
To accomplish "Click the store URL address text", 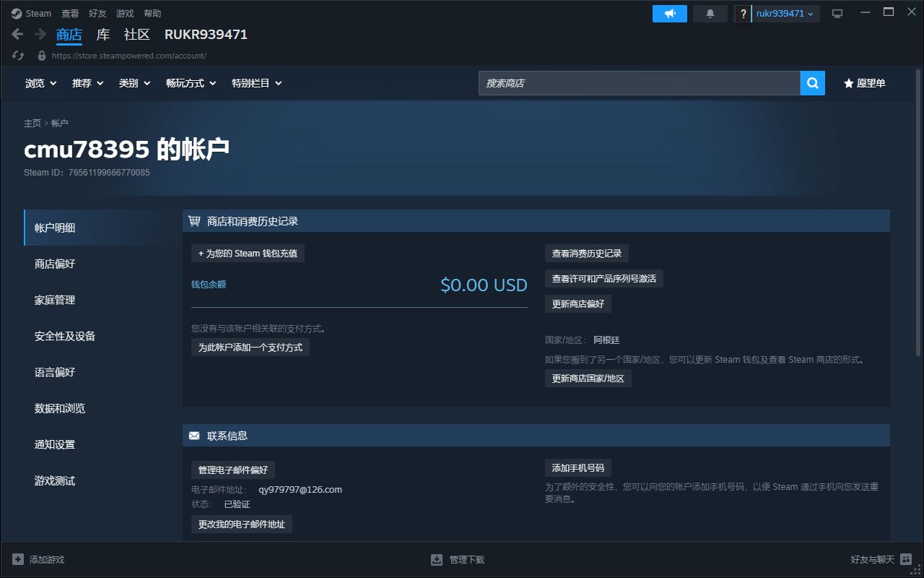I will tap(129, 56).
